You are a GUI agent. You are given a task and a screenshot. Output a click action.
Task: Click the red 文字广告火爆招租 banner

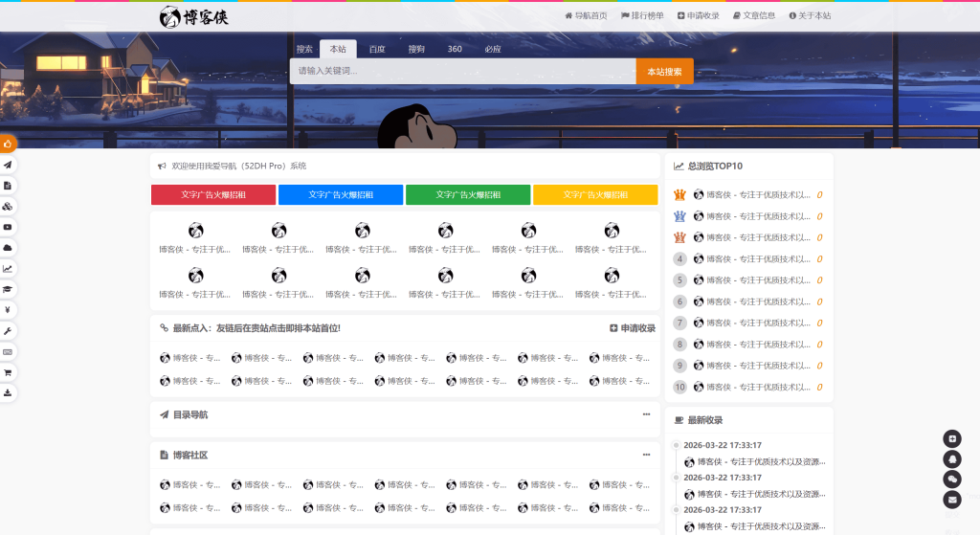pyautogui.click(x=213, y=194)
